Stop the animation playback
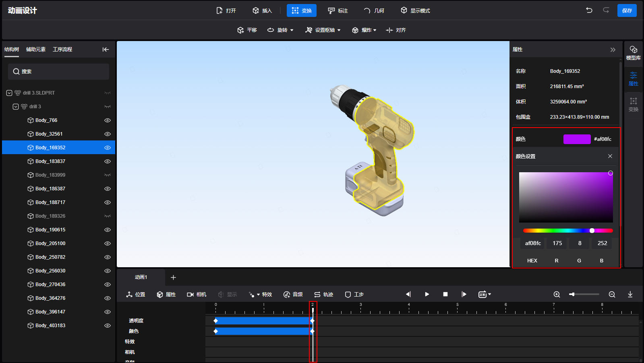 pyautogui.click(x=445, y=294)
